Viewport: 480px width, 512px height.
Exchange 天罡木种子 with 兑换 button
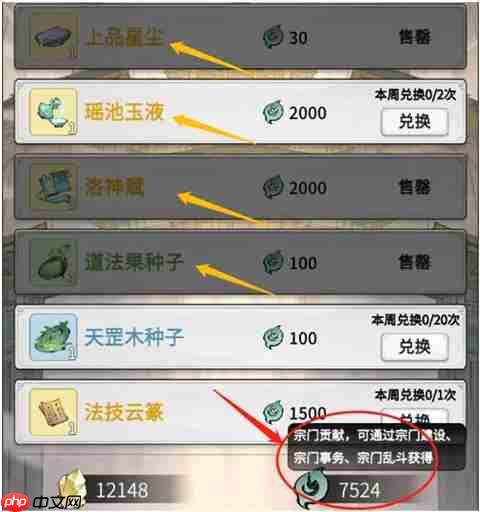point(414,347)
